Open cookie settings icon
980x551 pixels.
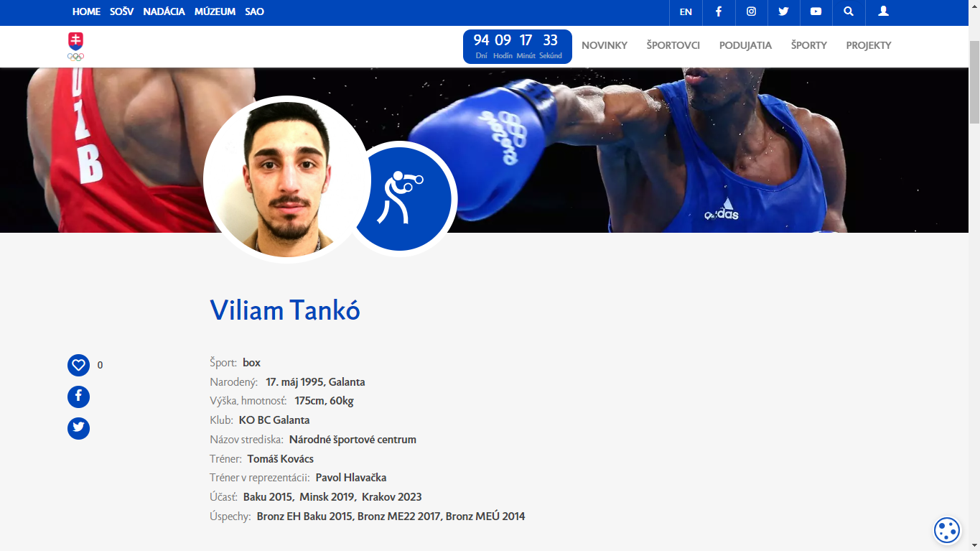[947, 530]
